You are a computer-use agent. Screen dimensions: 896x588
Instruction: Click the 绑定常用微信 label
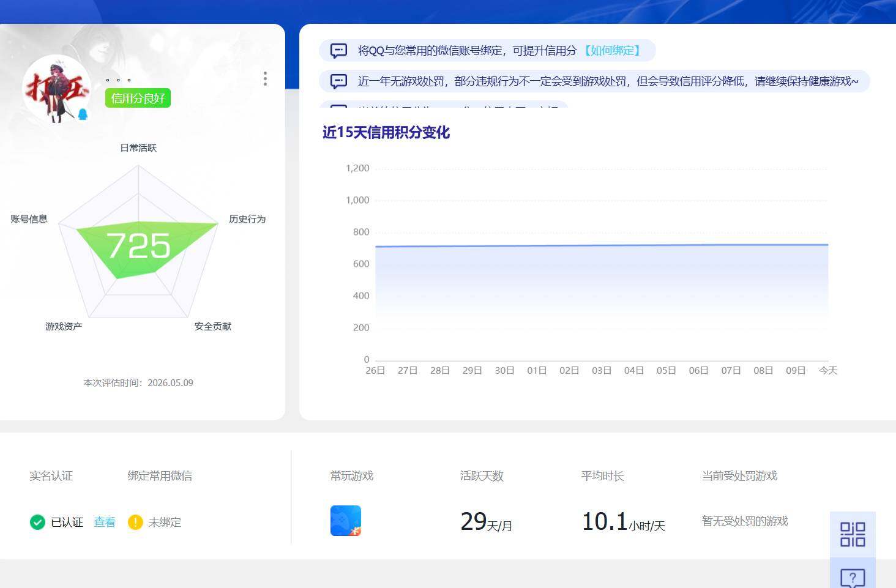(x=160, y=475)
